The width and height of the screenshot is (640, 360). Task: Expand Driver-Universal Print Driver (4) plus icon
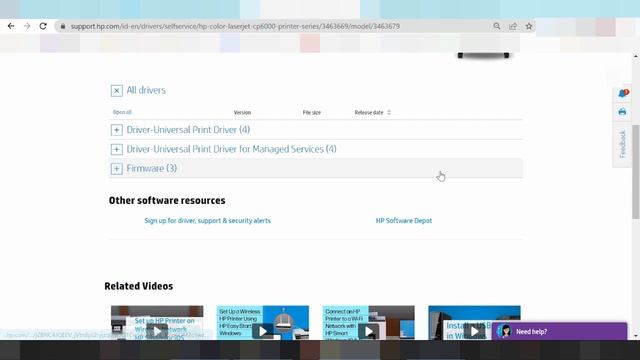pos(116,130)
